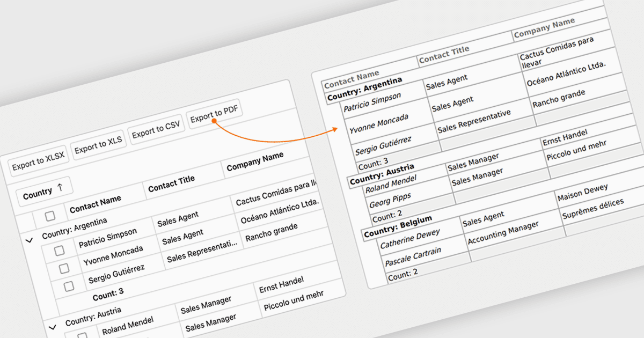Image resolution: width=644 pixels, height=338 pixels.
Task: Select the Yvonne Moncada cell in the grid
Action: [113, 256]
